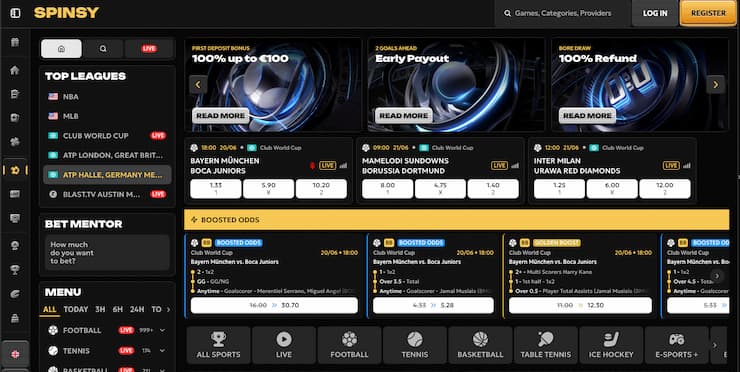
Task: Select boosted odds 16.00 to 30.70
Action: [274, 305]
